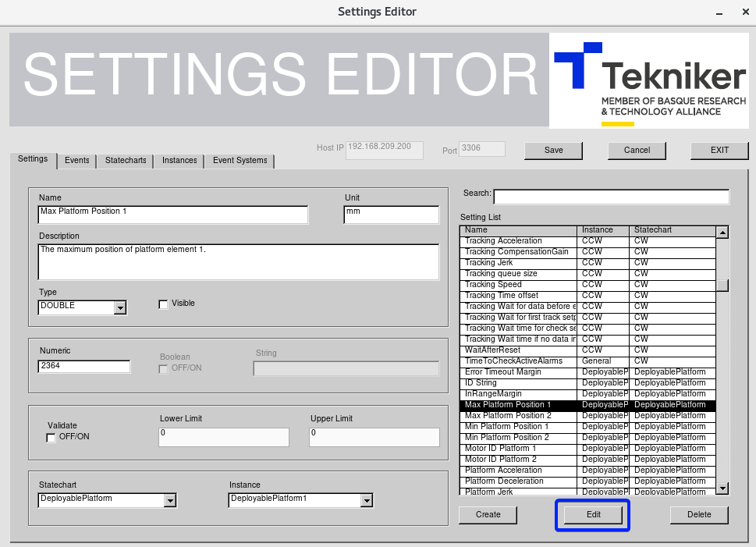Click the EXIT button
Image resolution: width=756 pixels, height=547 pixels.
(719, 151)
